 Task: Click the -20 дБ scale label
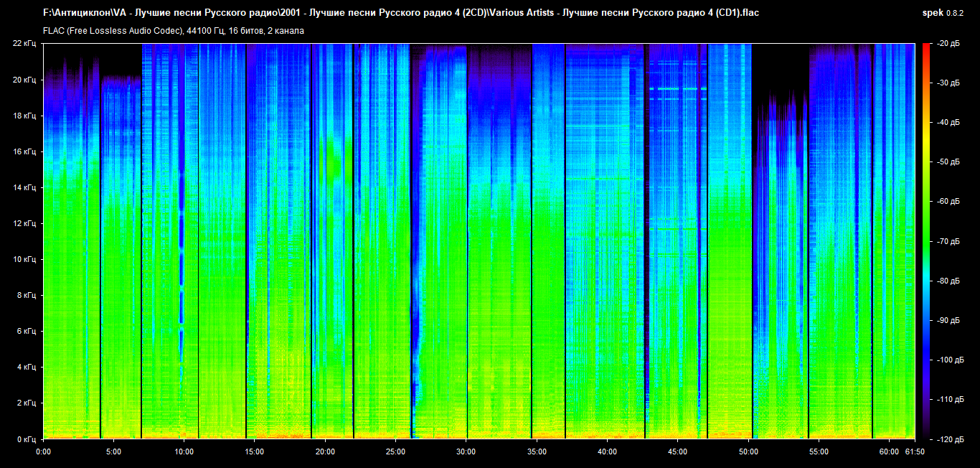click(948, 44)
